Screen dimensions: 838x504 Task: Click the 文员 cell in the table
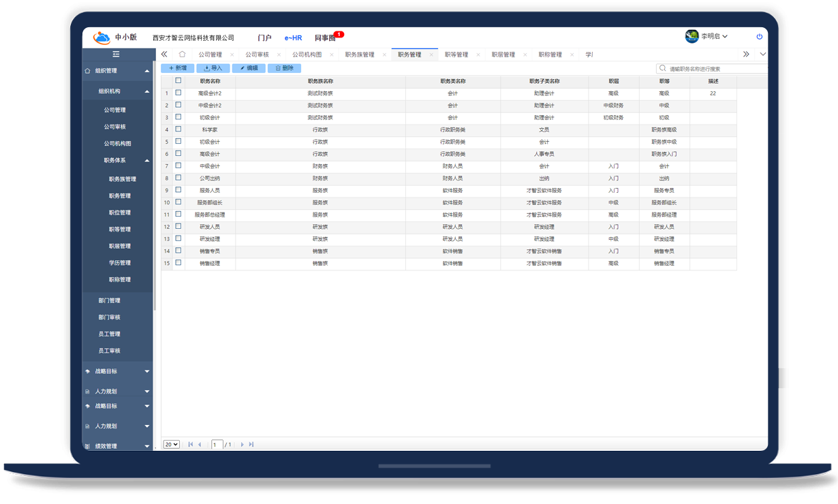pyautogui.click(x=544, y=129)
